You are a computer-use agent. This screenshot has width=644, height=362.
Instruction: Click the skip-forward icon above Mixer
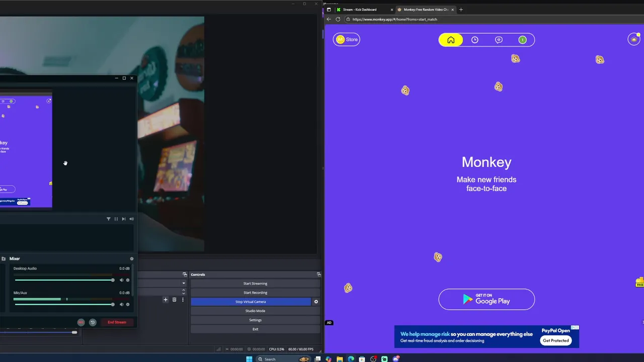(x=124, y=219)
